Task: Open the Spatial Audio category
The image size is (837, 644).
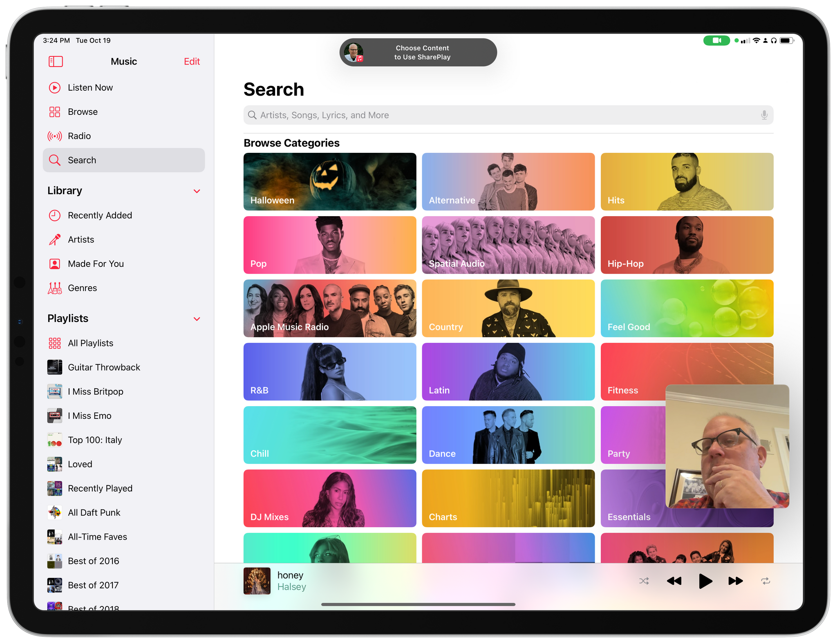Action: click(x=508, y=245)
